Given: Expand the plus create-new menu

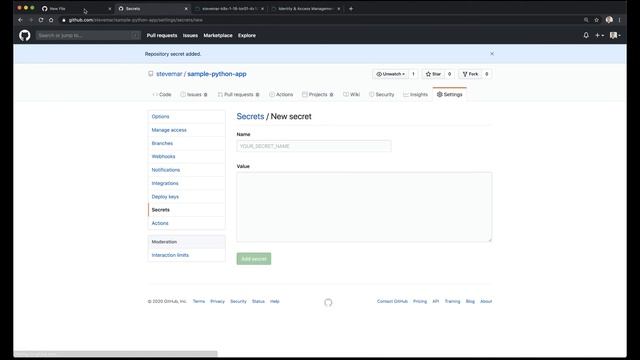Looking at the screenshot, I should 599,36.
